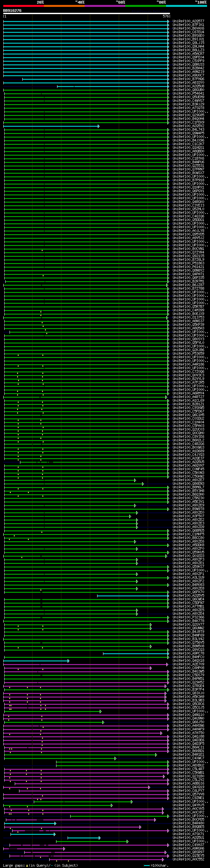
Task: Select the cyan ~100% identity legend segment
Action: pos(186,6)
